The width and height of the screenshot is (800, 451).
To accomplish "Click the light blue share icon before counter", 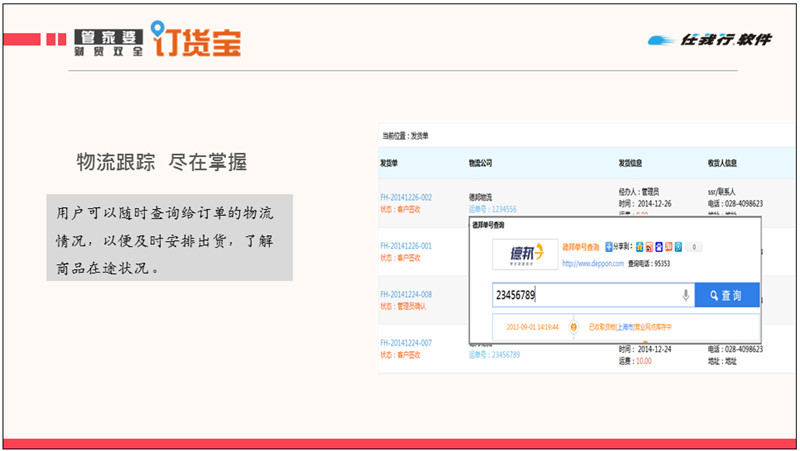I will point(679,247).
